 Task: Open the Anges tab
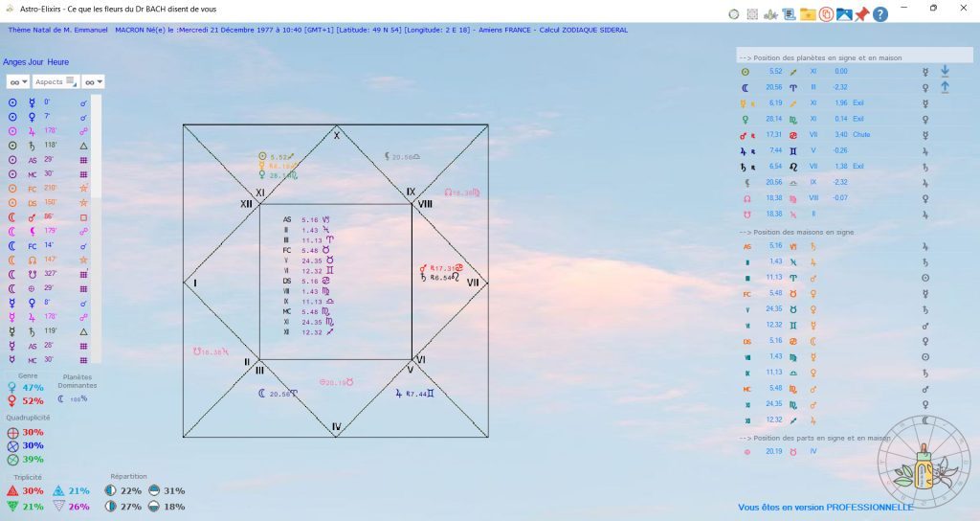coord(14,61)
